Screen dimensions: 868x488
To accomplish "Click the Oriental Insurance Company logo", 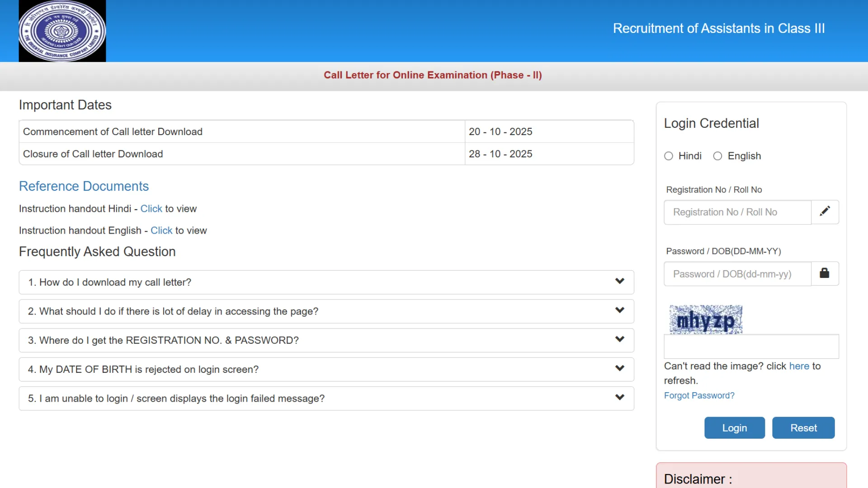I will pos(62,31).
